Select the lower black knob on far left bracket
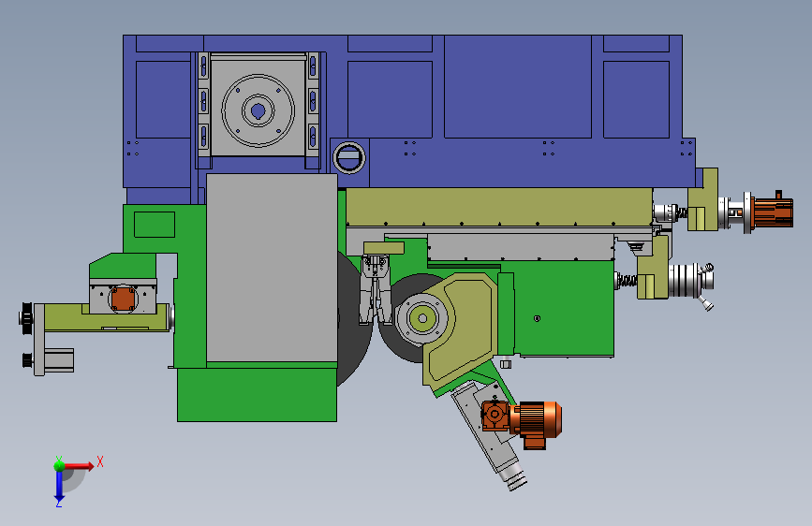The width and height of the screenshot is (812, 526). (x=28, y=359)
